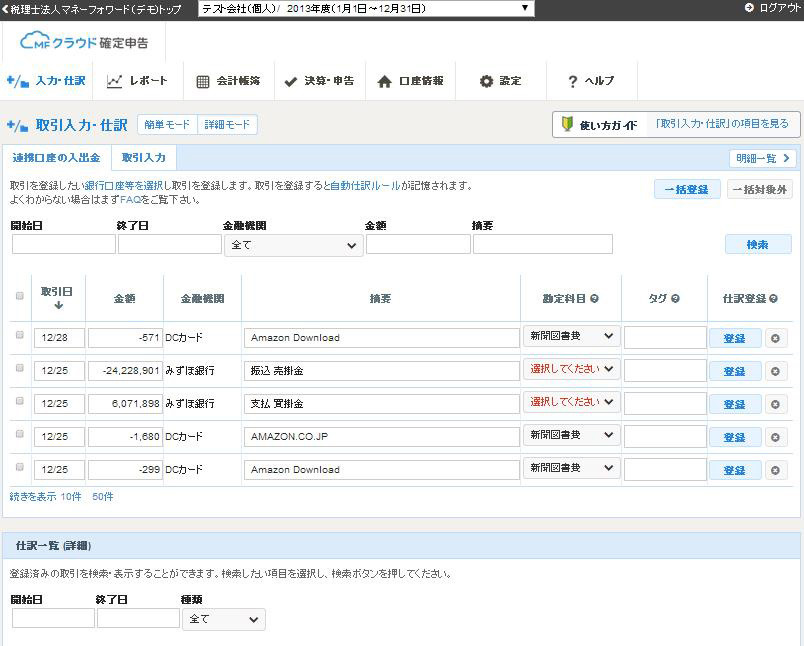Select 詳細モード
804x646 pixels.
(x=227, y=125)
